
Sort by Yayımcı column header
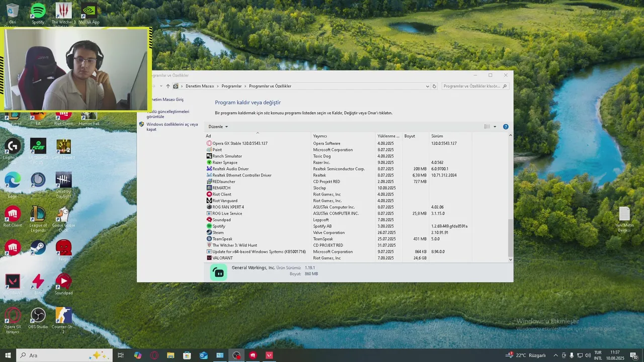click(x=344, y=136)
